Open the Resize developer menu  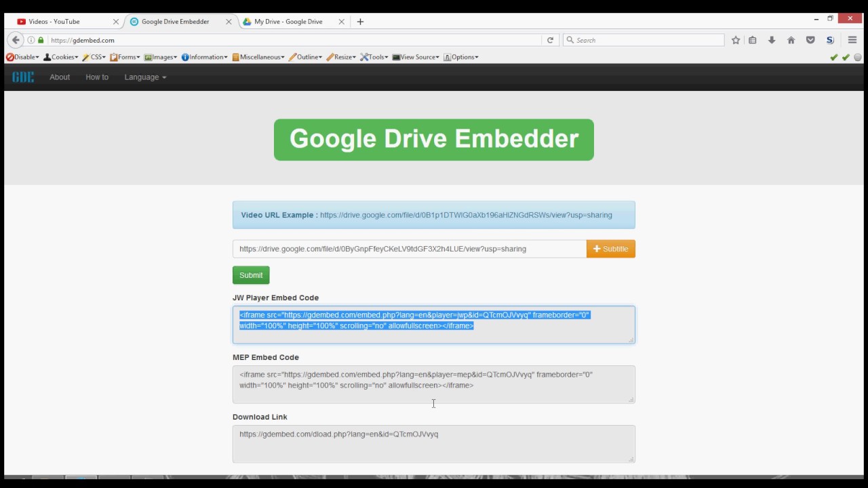[x=341, y=57]
